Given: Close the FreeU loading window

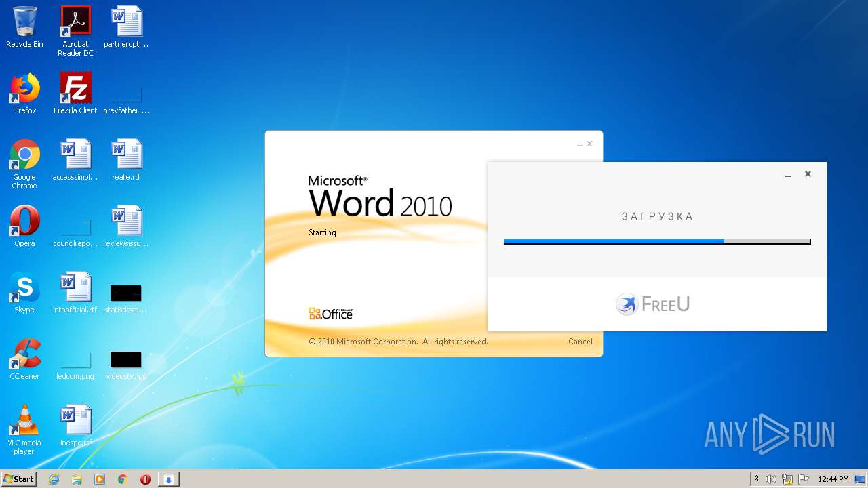Looking at the screenshot, I should pos(808,174).
